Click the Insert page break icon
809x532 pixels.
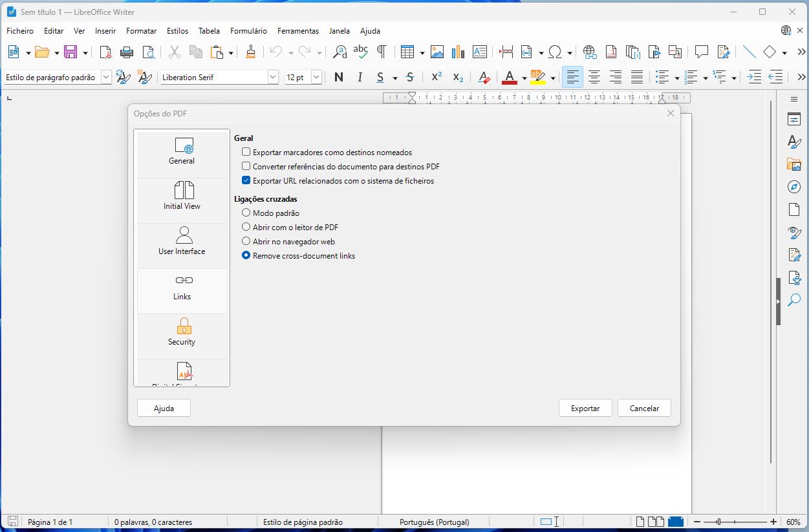pyautogui.click(x=506, y=52)
